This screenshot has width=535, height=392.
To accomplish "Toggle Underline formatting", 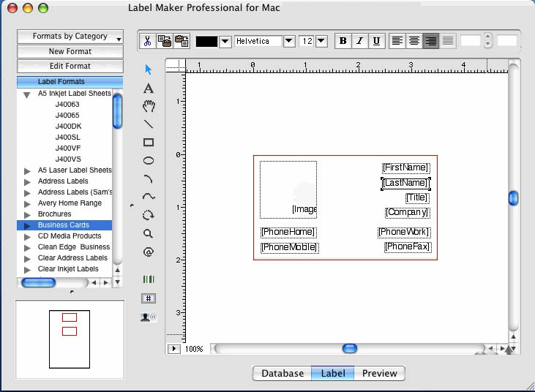I will [x=377, y=41].
